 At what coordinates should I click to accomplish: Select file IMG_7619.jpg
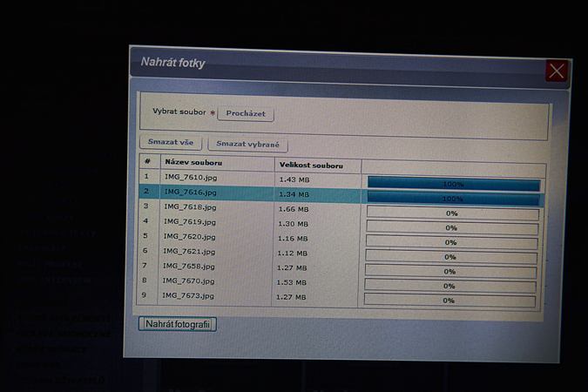pyautogui.click(x=190, y=221)
